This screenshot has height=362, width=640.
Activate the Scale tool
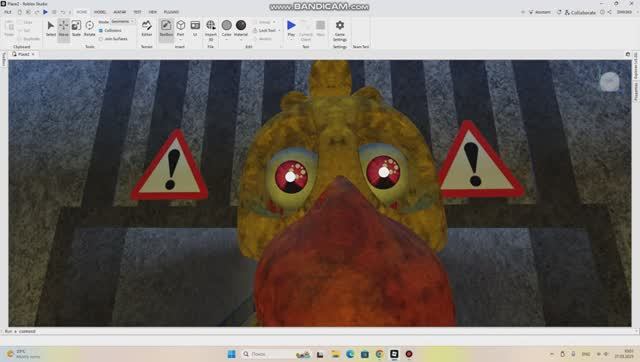click(76, 28)
